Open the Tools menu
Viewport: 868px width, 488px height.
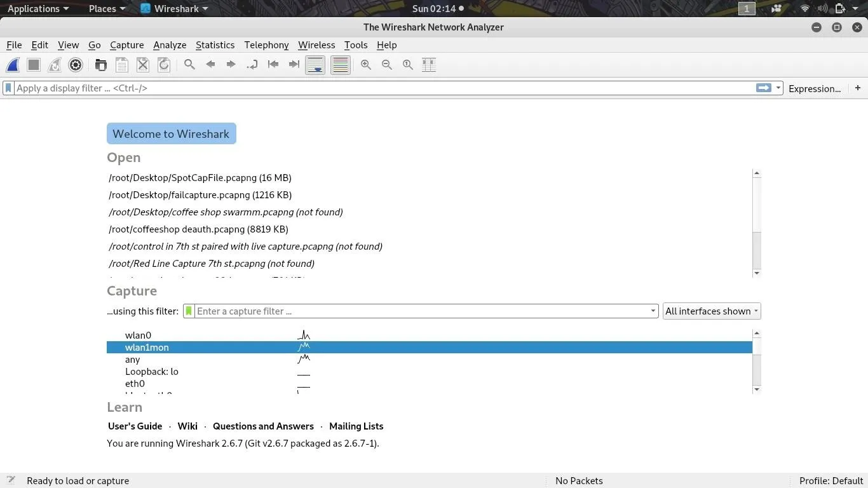tap(356, 45)
